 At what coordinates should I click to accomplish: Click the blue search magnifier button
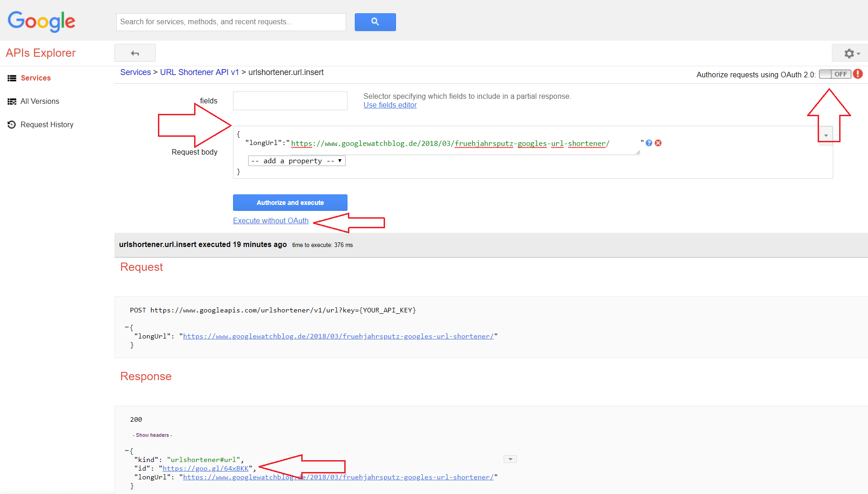[375, 22]
